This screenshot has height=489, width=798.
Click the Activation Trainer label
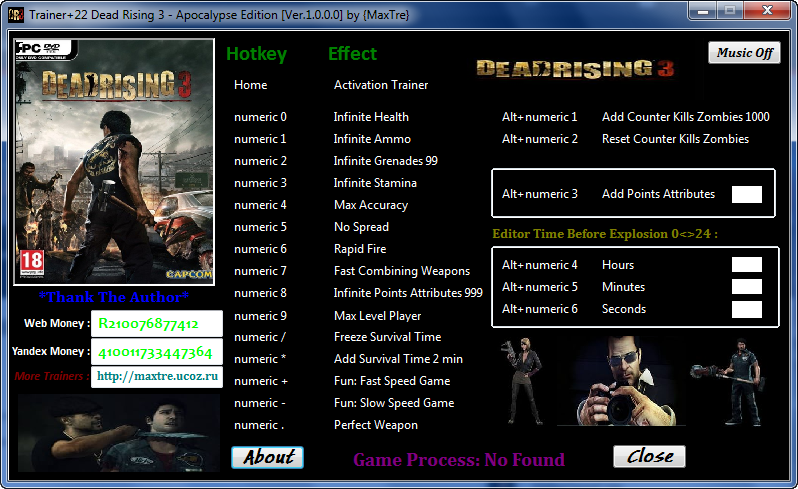coord(381,85)
